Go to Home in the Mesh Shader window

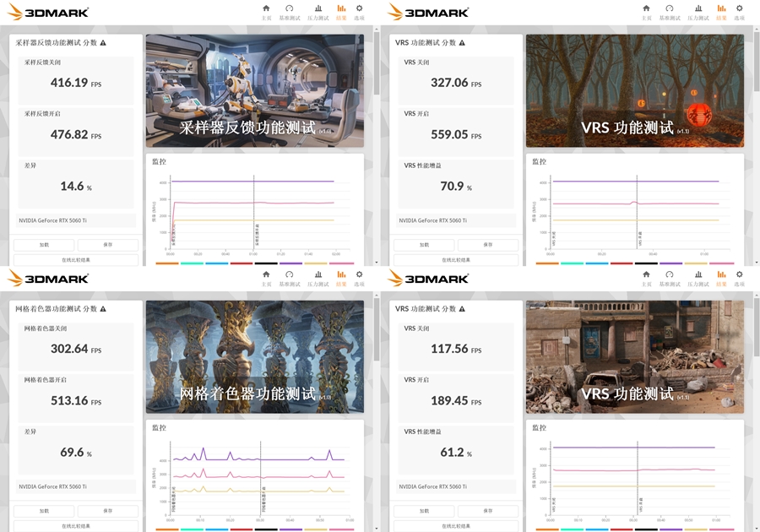(266, 278)
